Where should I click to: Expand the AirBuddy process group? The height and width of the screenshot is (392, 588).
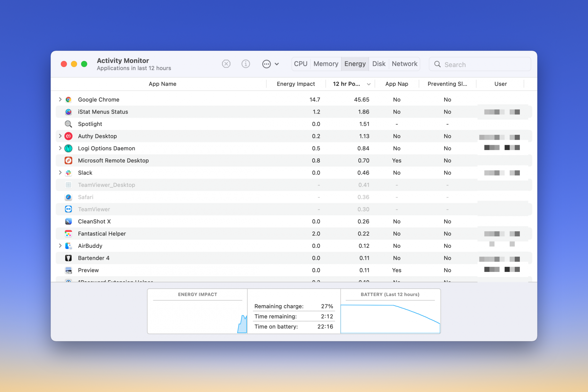click(60, 246)
